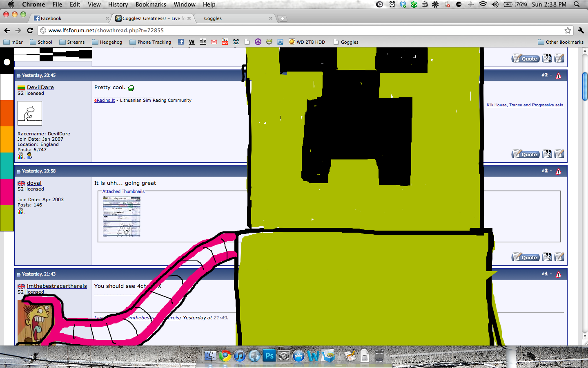Screen dimensions: 588x368
Task: Open the Wi-Fi status menu
Action: click(x=483, y=4)
